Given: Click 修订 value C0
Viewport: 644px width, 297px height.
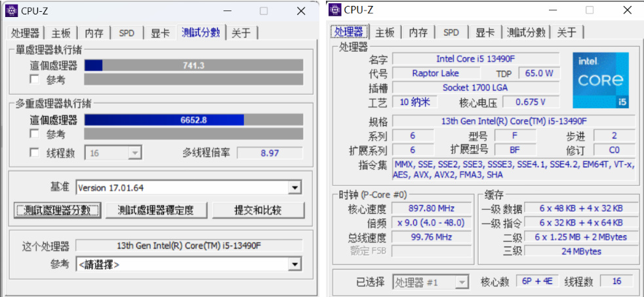Looking at the screenshot, I should pos(614,149).
